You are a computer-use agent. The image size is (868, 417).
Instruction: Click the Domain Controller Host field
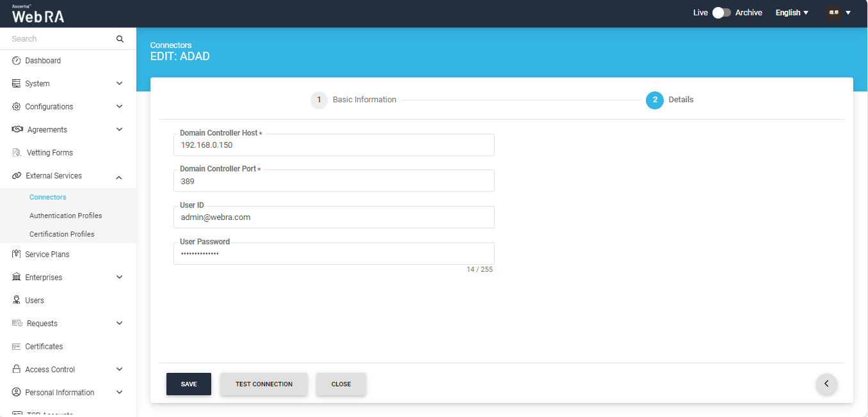334,145
